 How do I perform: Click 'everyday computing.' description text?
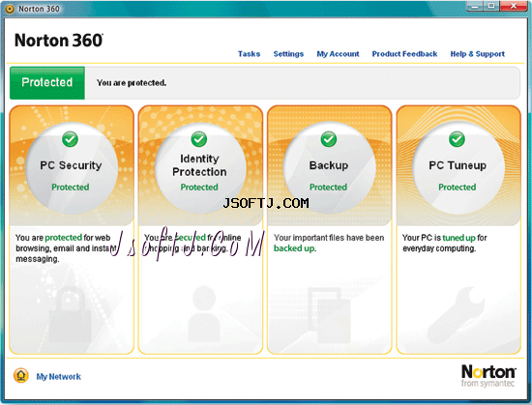(439, 248)
